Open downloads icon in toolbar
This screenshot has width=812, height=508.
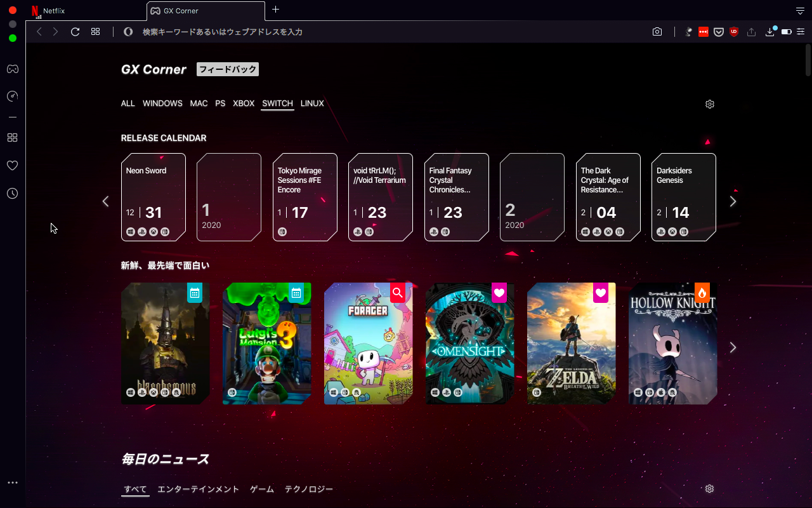(770, 32)
